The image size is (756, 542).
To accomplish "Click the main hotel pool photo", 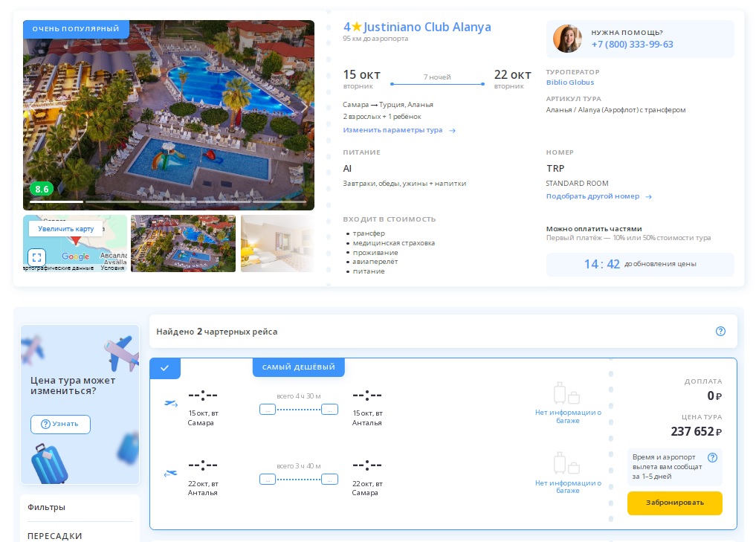I will (x=169, y=114).
